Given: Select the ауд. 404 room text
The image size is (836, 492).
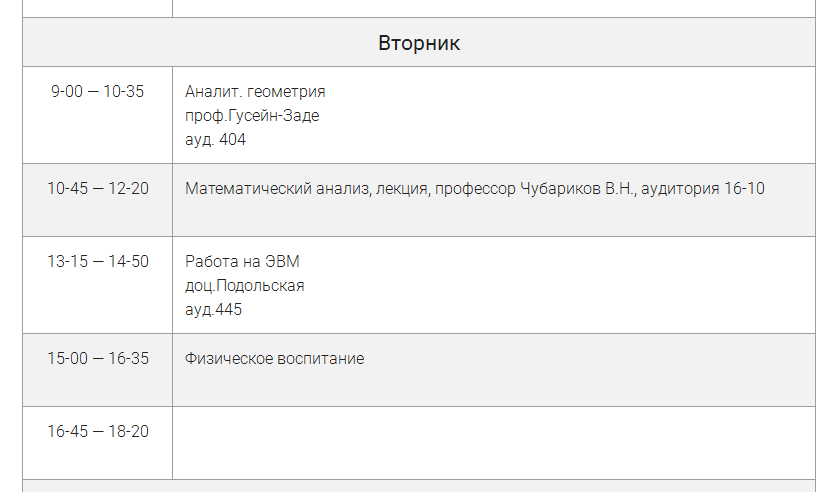Looking at the screenshot, I should pyautogui.click(x=215, y=140).
